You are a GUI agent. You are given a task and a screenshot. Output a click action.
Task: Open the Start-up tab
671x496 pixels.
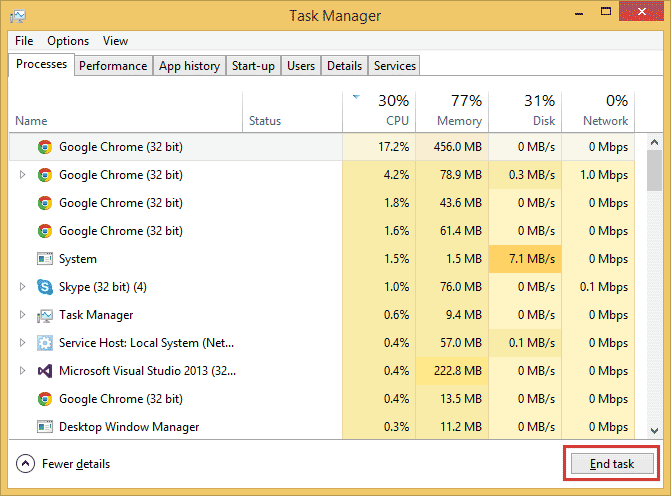253,66
